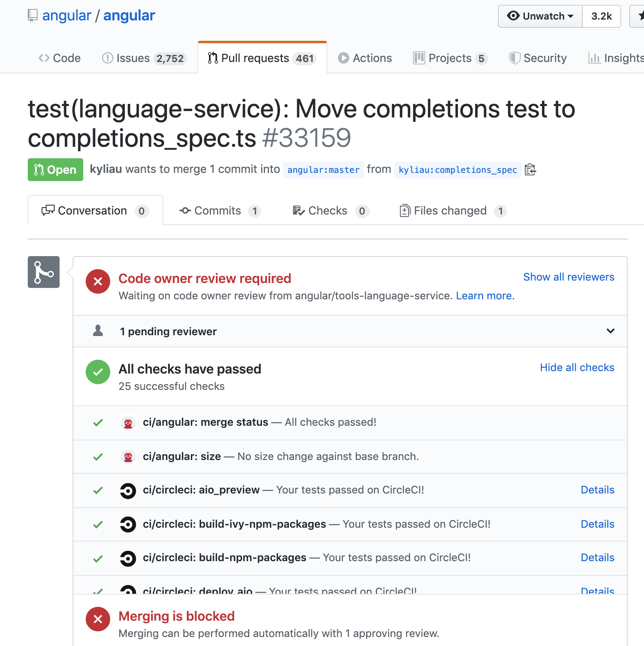Click the Pull requests count badge 461
The image size is (644, 646).
pos(305,59)
